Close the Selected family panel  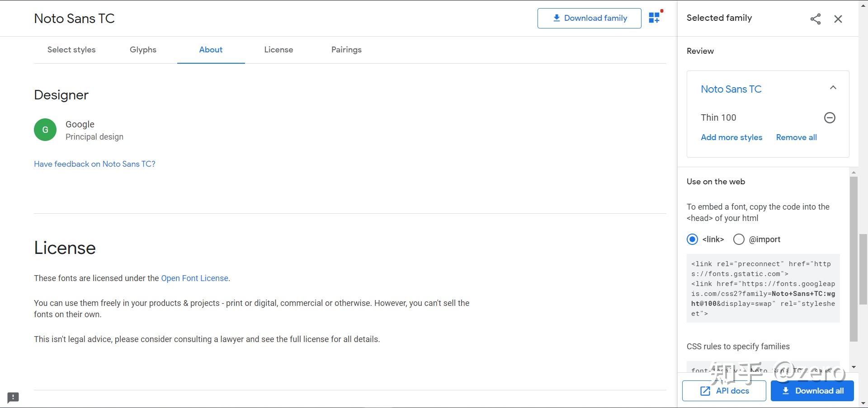[838, 19]
